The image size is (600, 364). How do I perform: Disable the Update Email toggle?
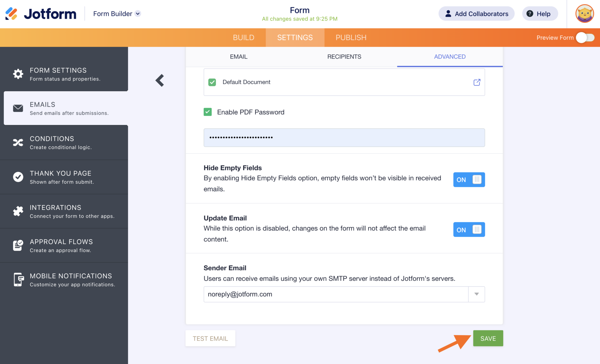point(469,230)
